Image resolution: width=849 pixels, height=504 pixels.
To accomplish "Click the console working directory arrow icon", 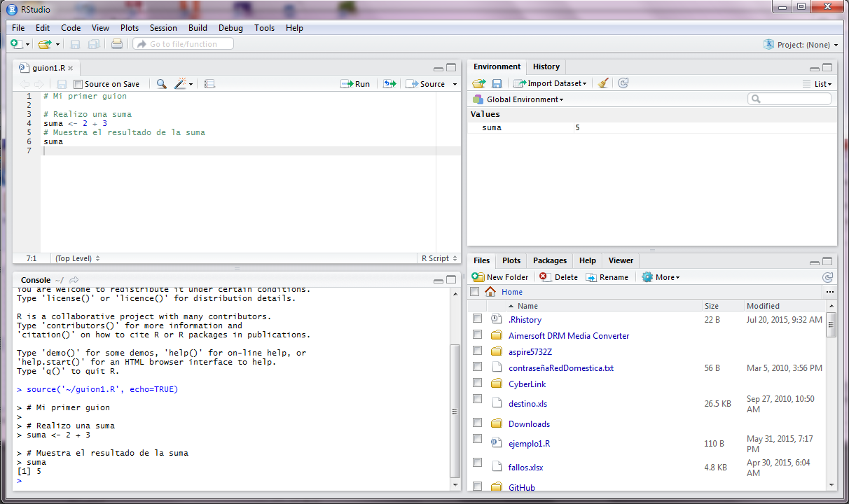I will tap(74, 280).
